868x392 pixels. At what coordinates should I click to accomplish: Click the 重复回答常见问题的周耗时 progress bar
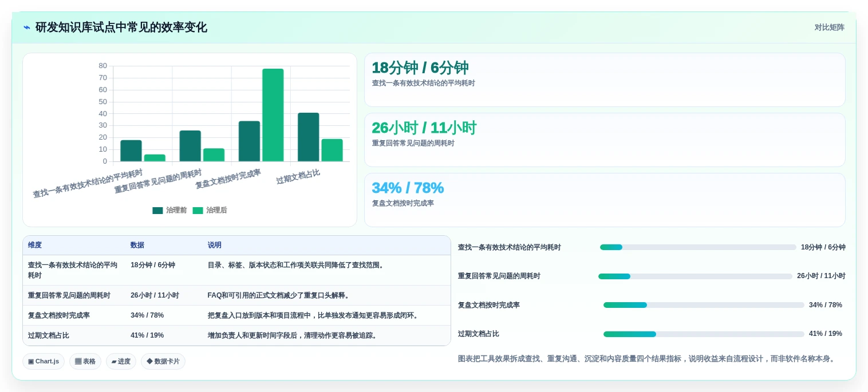coord(696,276)
